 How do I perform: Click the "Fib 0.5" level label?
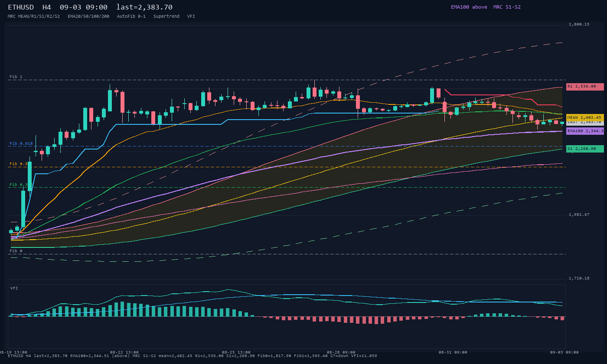pos(19,164)
